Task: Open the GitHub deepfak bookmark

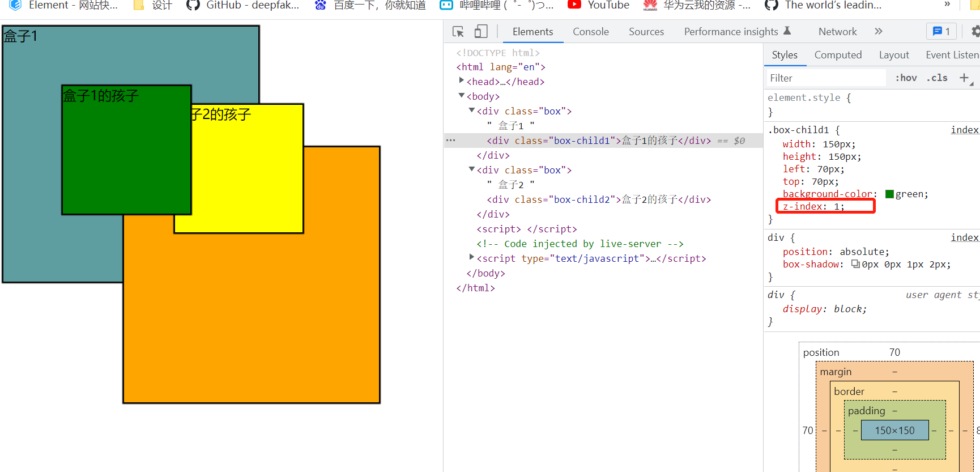Action: pos(243,5)
